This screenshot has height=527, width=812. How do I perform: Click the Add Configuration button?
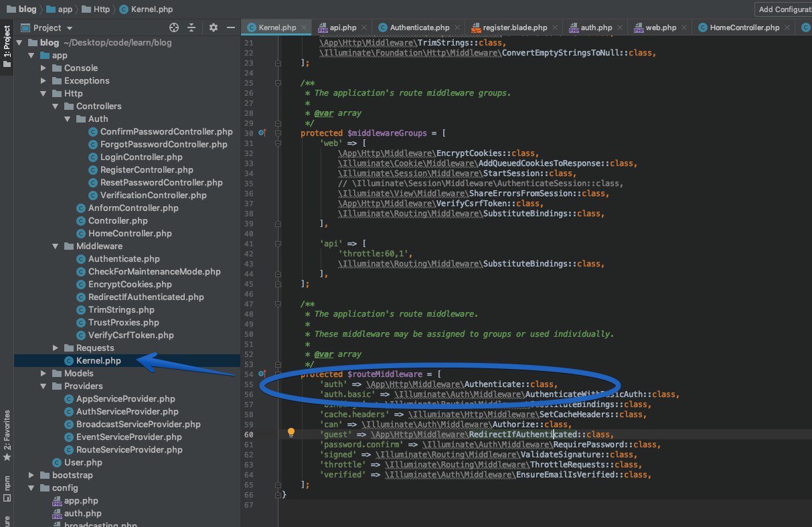[784, 9]
